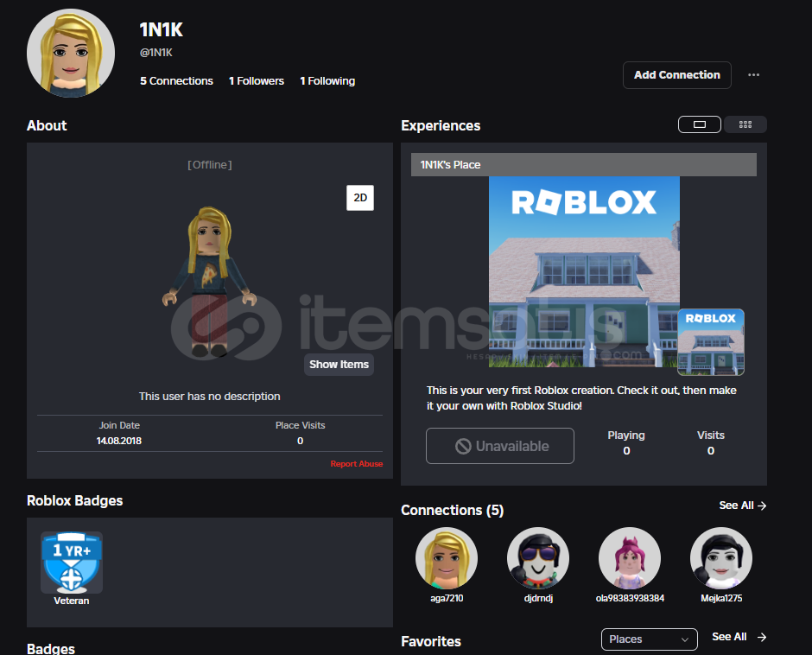Switch Experiences to grid view

click(745, 124)
